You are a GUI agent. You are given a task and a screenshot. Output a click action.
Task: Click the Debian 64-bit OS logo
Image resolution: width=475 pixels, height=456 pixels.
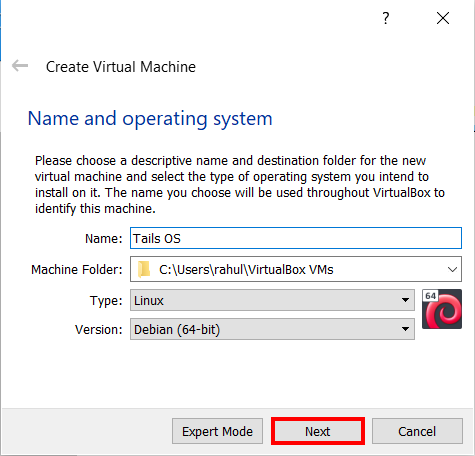(442, 309)
